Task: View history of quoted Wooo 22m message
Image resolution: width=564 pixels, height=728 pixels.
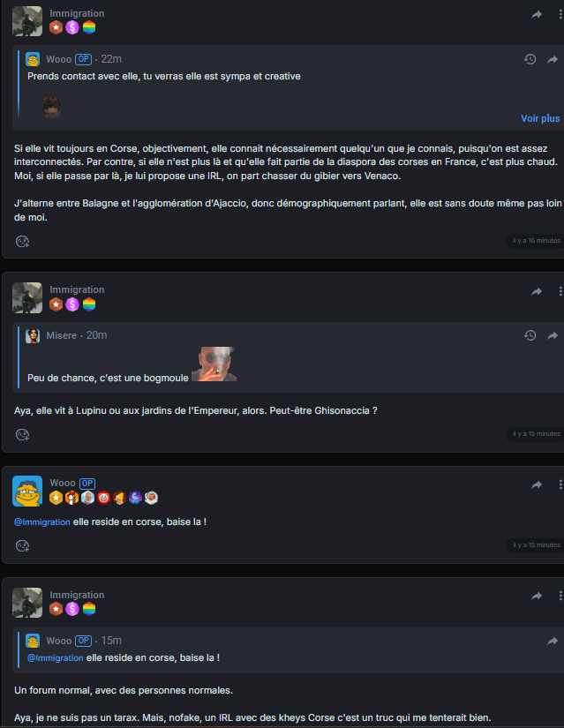Action: (x=530, y=59)
